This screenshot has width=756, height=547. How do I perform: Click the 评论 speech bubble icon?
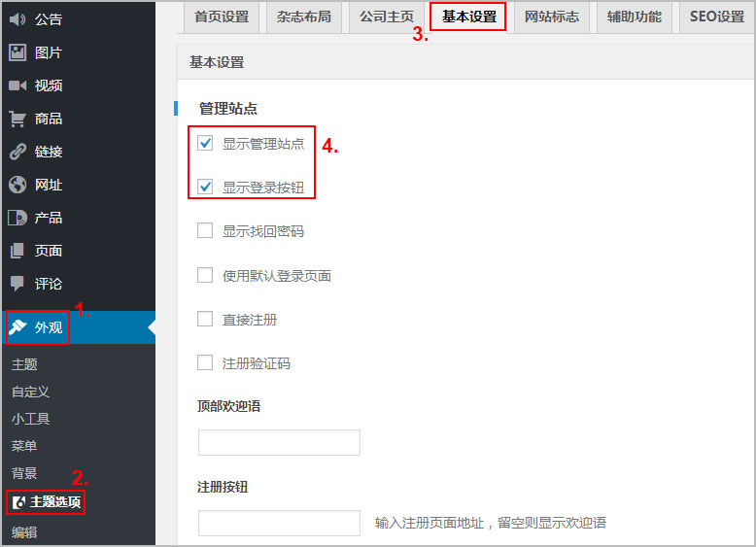click(x=17, y=284)
